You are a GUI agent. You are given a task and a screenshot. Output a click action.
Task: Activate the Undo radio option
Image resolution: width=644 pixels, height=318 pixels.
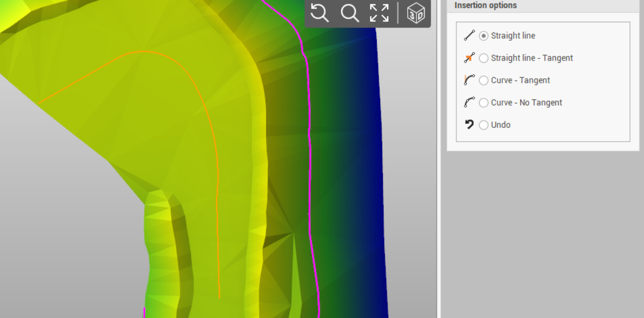coord(483,124)
